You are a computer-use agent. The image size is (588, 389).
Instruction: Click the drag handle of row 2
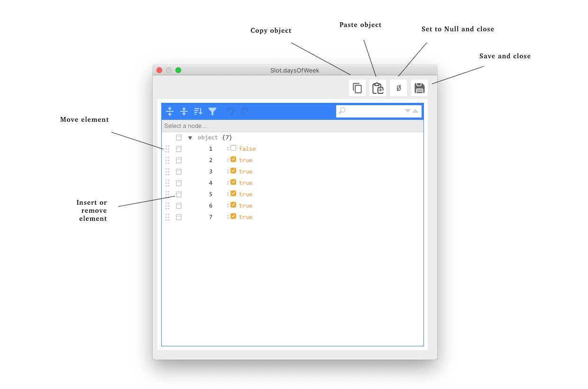point(167,160)
